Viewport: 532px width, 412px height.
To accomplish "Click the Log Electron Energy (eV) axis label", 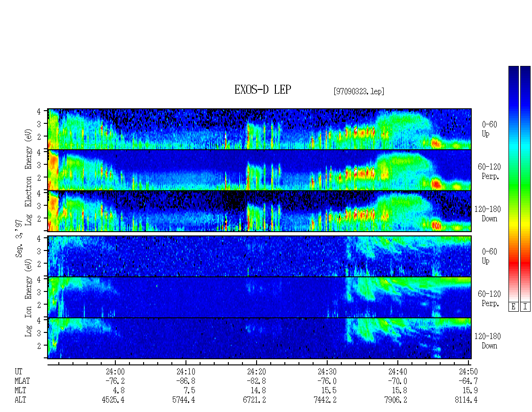I will coord(29,177).
